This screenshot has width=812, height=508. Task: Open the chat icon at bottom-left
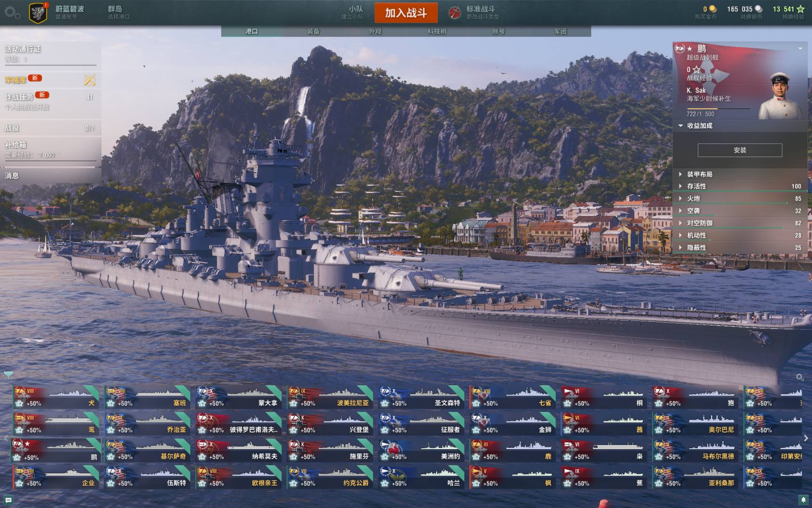(8, 500)
